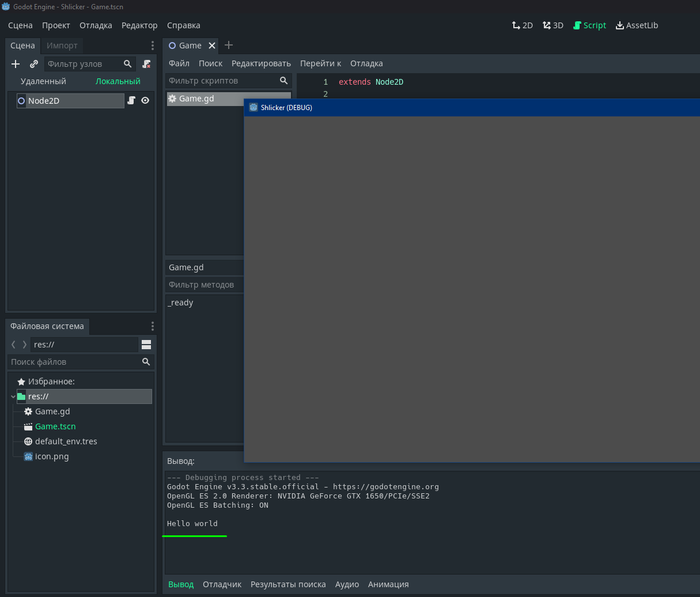Toggle visibility of Node2D with eye icon
The image size is (700, 597).
(x=145, y=101)
